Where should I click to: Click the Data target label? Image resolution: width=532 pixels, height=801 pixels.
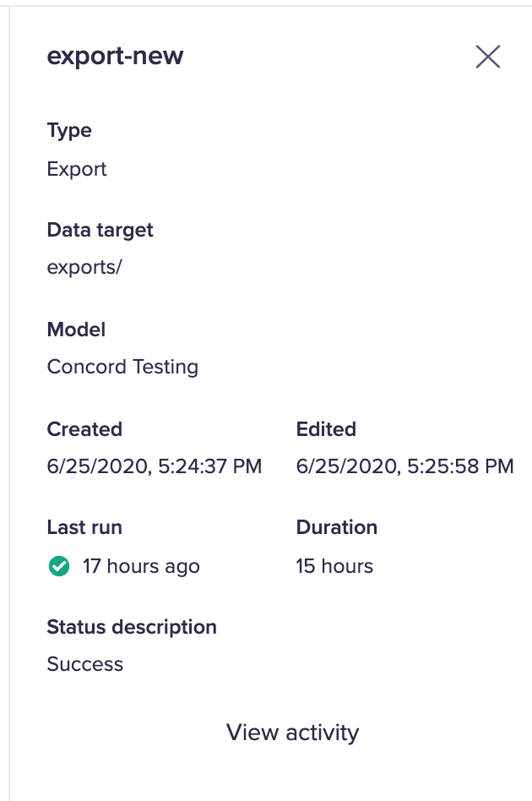[x=100, y=230]
